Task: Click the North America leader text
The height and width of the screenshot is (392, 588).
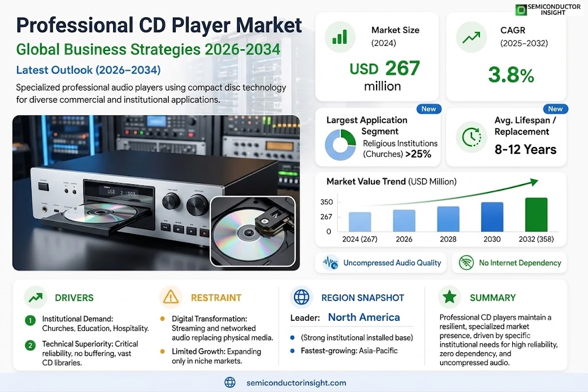Action: pos(363,317)
